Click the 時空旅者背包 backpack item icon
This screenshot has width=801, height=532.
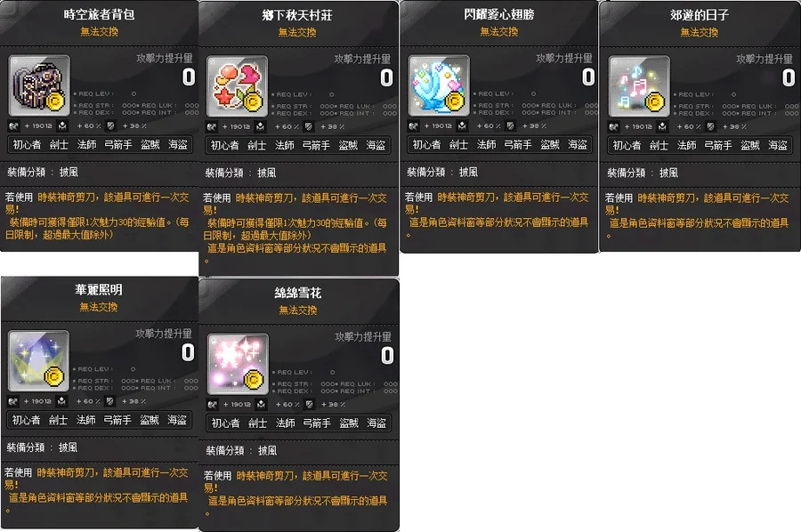(39, 85)
